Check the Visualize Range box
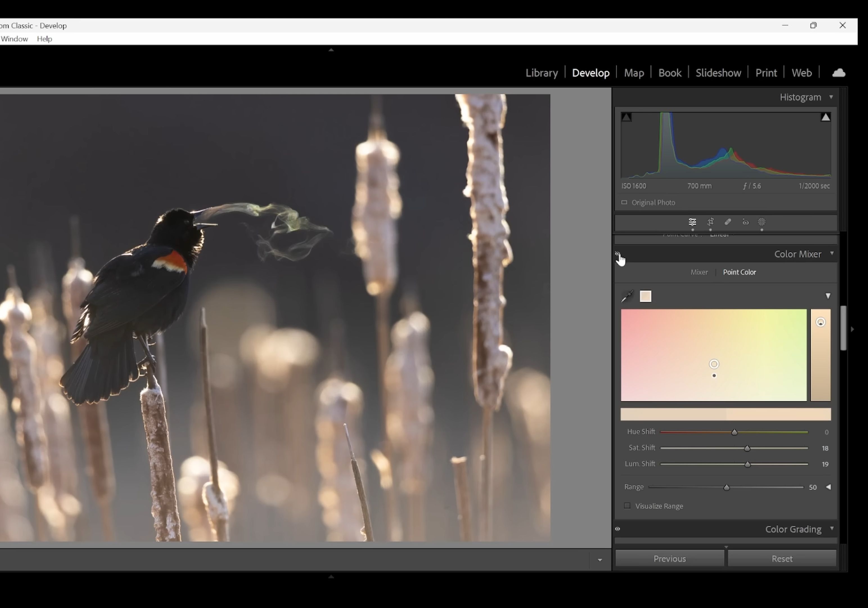This screenshot has width=868, height=608. click(x=627, y=506)
